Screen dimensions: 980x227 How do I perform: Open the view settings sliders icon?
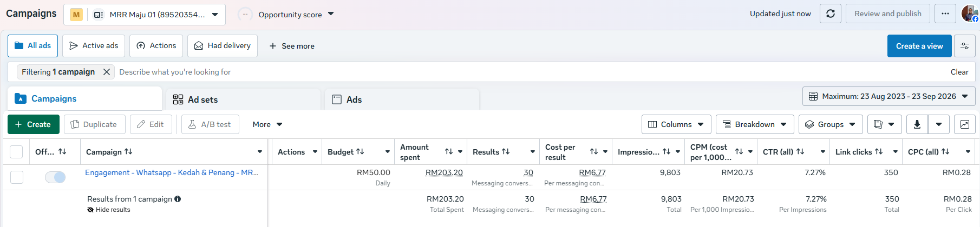coord(964,46)
